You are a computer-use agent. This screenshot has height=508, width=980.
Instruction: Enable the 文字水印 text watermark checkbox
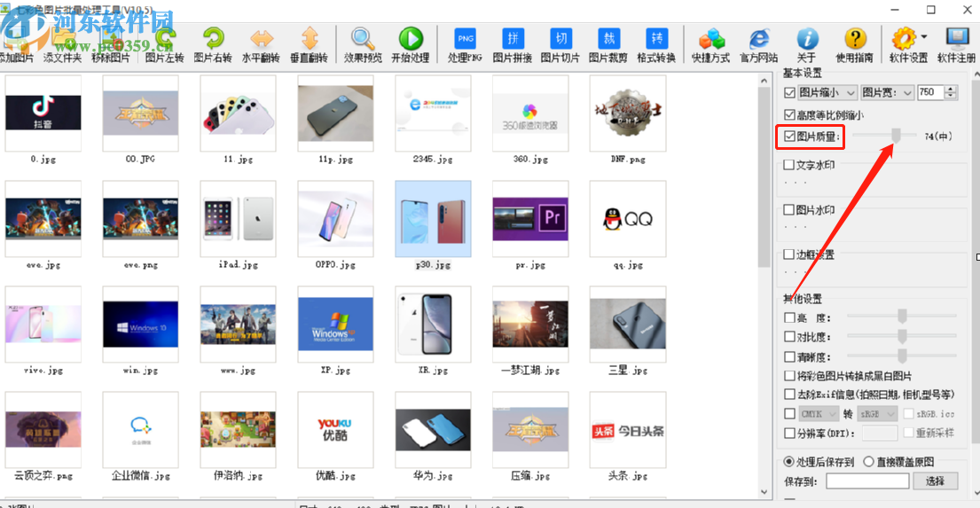pyautogui.click(x=789, y=165)
